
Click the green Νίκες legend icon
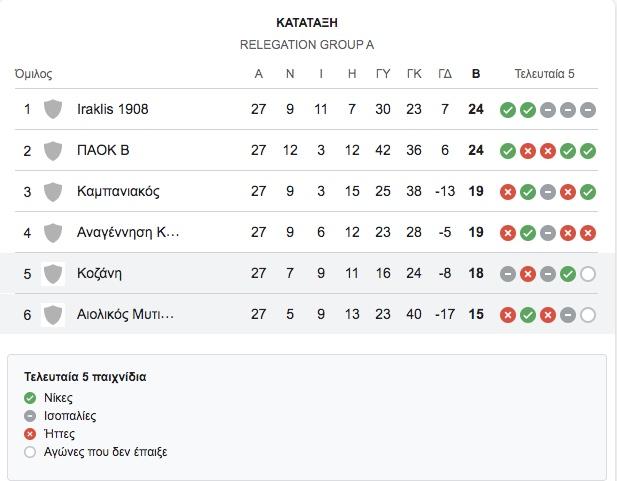[30, 398]
